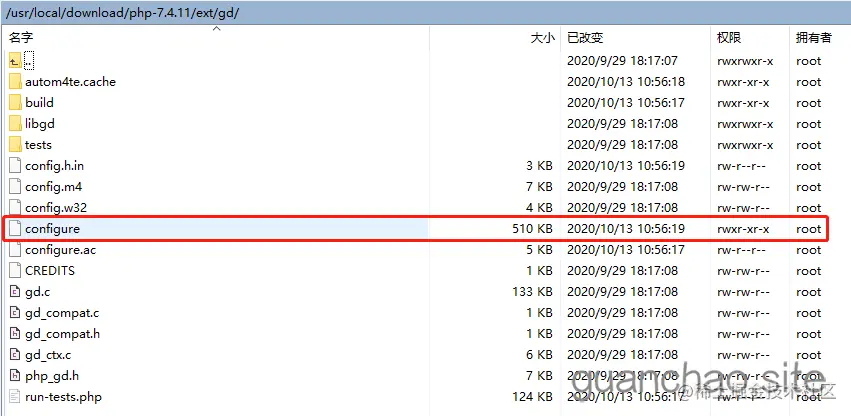Click the gd_compat.h header file icon
Screen dimensions: 851x416
pyautogui.click(x=15, y=333)
